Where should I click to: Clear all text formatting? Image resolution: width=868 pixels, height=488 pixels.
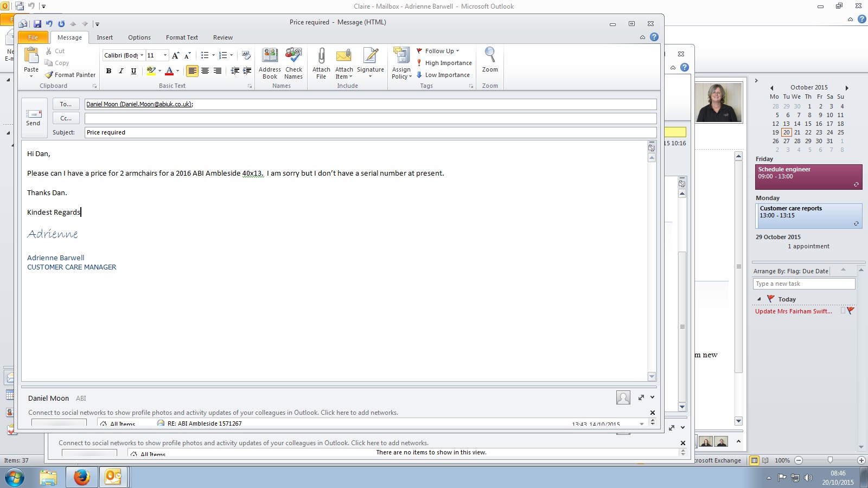click(246, 55)
